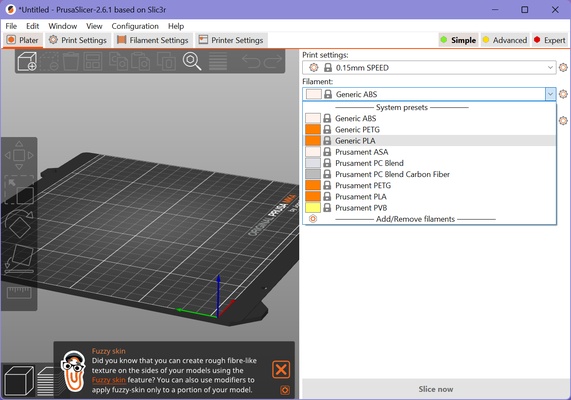571x400 pixels.
Task: Click the print settings edit gear icon
Action: point(563,67)
